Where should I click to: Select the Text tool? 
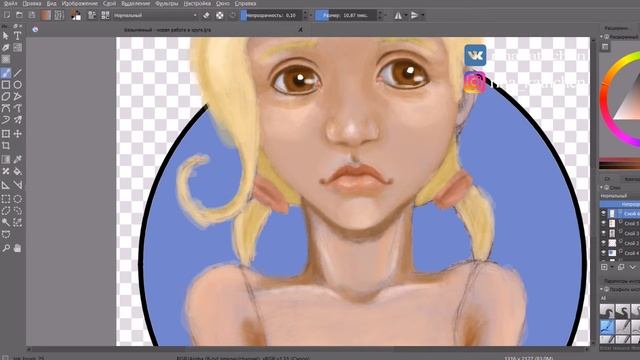(18, 36)
